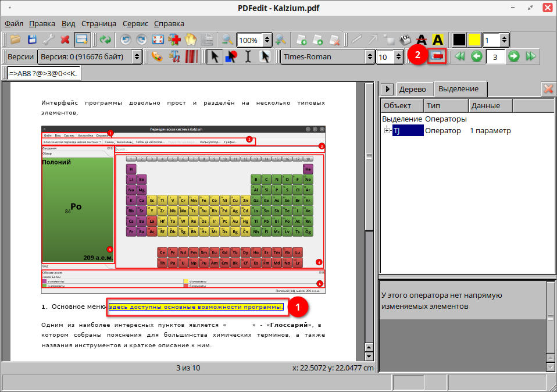Screen dimensions: 557x392
Task: Click the yellow background color swatch
Action: [x=474, y=40]
